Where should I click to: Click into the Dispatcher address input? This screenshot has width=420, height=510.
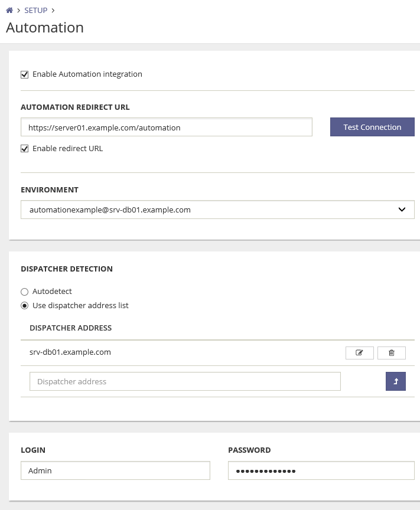pos(185,381)
